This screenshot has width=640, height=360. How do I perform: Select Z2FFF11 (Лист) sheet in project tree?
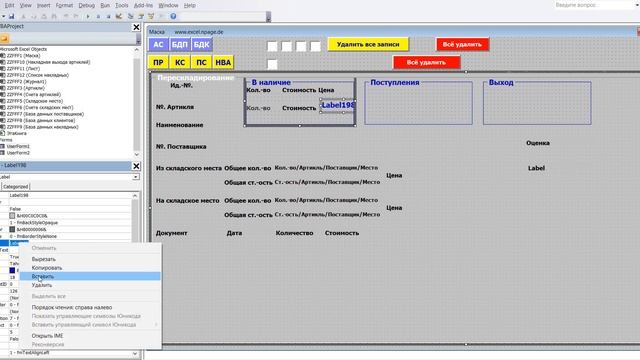(23, 69)
